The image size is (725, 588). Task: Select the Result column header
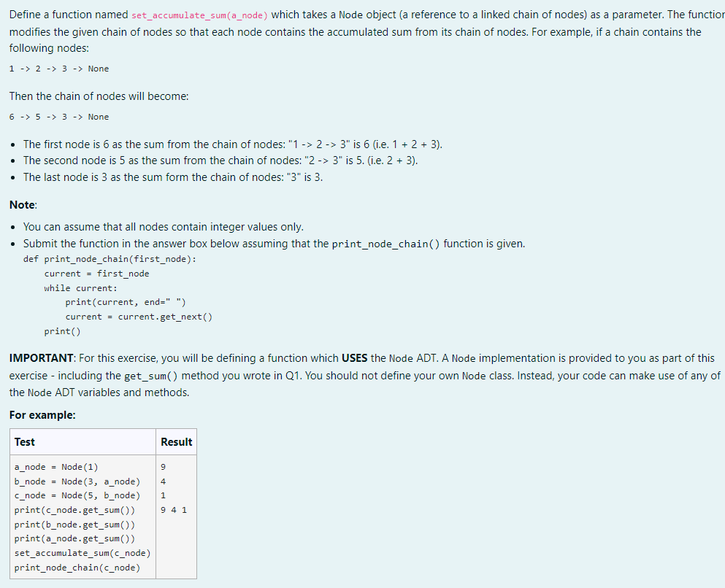tap(175, 441)
